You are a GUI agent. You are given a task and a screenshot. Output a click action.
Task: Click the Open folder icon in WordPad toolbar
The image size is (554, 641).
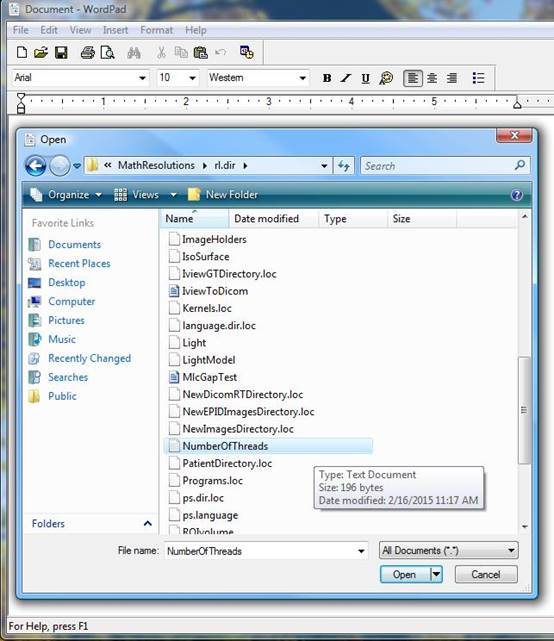(x=41, y=52)
